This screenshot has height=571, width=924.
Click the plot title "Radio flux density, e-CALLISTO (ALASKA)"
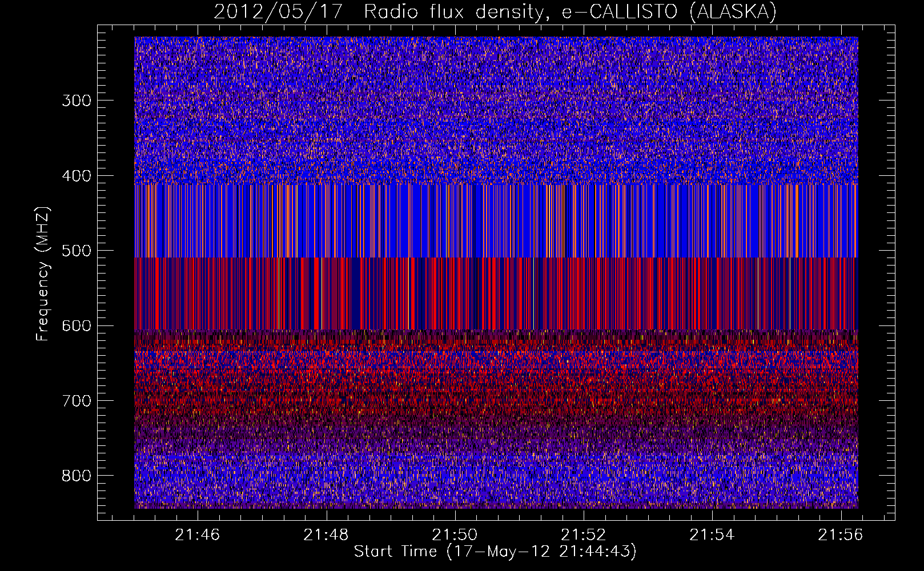[571, 11]
